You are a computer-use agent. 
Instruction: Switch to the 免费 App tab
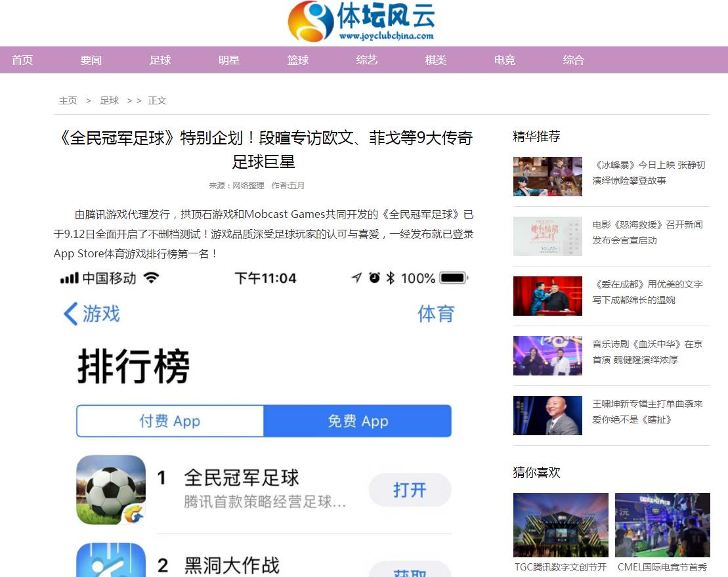point(358,421)
